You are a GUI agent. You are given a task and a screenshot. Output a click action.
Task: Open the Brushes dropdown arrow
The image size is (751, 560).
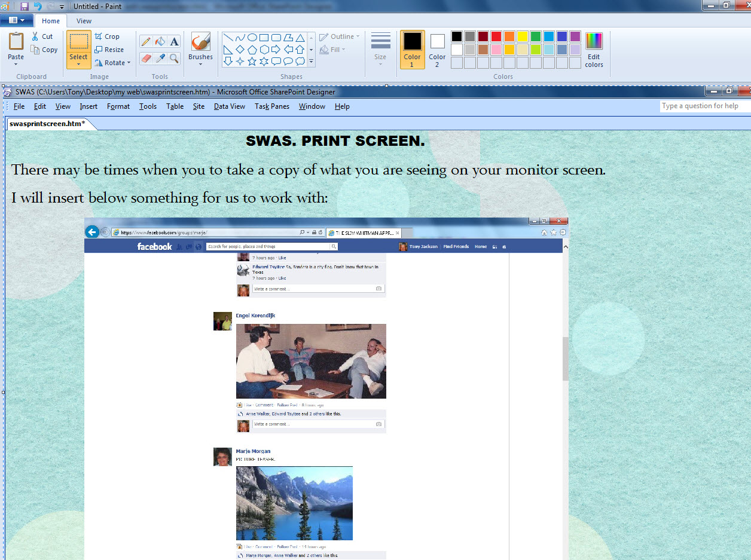click(x=200, y=64)
